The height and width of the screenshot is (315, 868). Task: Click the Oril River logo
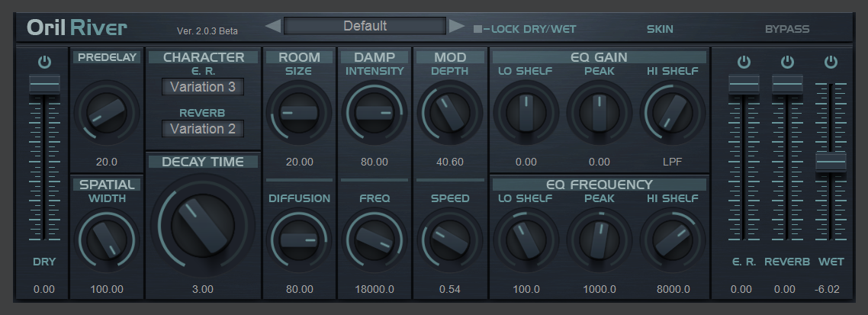click(77, 27)
